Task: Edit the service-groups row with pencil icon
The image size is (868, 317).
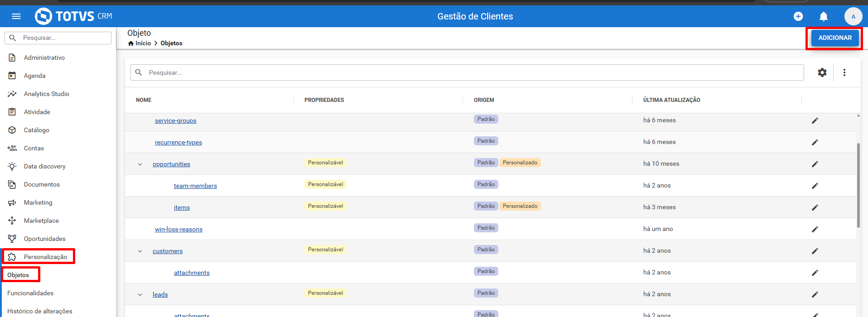Action: (x=815, y=120)
